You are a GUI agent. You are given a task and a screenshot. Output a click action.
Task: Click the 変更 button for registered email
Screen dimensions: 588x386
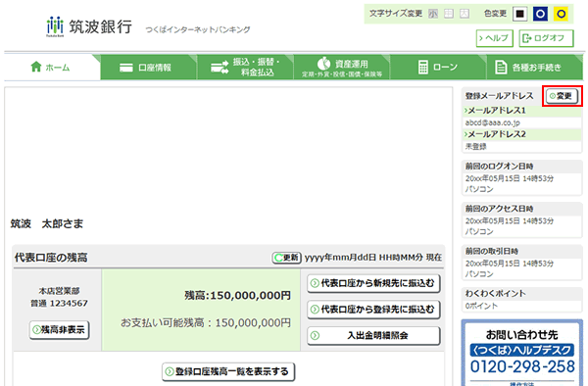tap(562, 96)
